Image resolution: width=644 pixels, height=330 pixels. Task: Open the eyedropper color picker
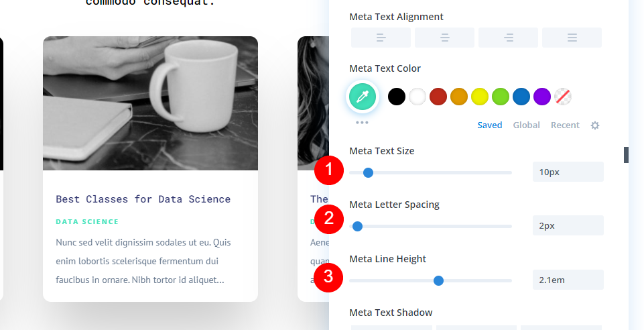click(363, 97)
